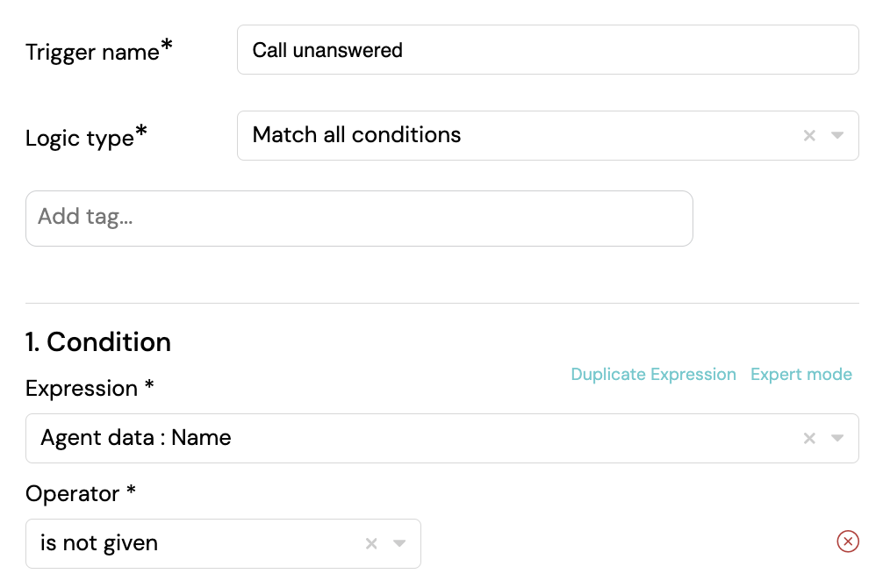Open the 'is not given' operator dropdown
The width and height of the screenshot is (890, 588).
click(x=193, y=543)
